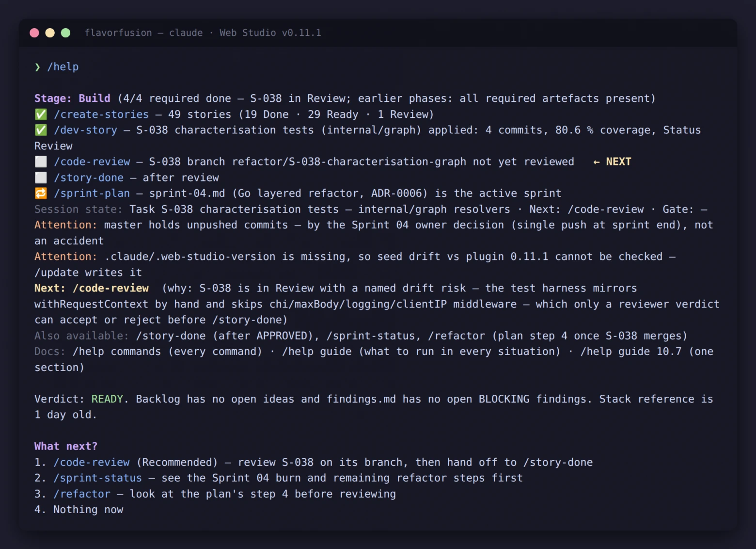Click the empty checkbox next to /code-review
Viewport: 756px width, 549px height.
(41, 162)
